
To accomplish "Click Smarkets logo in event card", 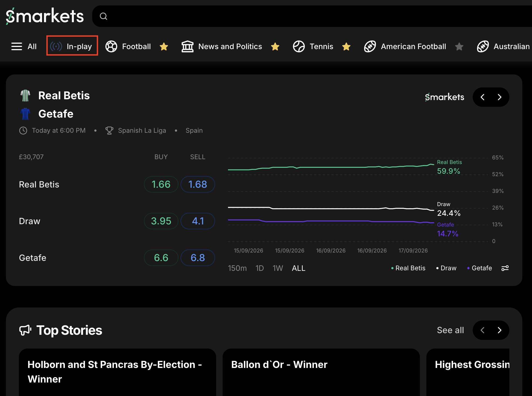I will pos(445,97).
